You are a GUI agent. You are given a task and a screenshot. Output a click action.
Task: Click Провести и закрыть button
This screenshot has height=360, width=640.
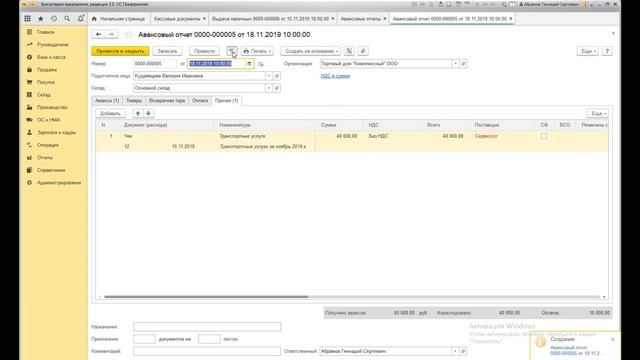120,51
